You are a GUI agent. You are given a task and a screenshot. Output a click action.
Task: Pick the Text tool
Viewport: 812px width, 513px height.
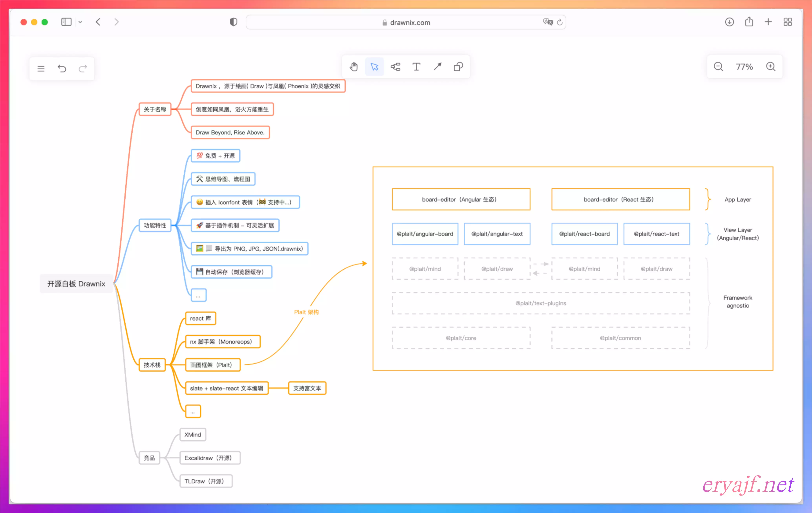416,67
